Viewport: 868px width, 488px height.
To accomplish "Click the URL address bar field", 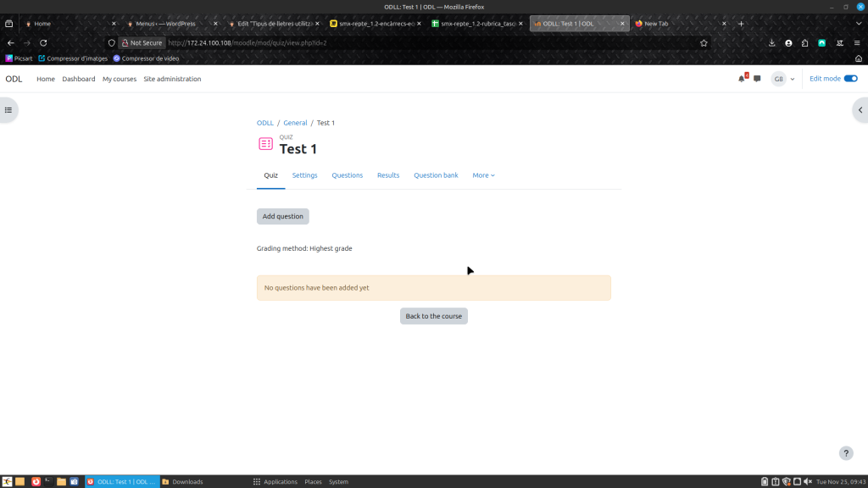I will click(x=424, y=42).
